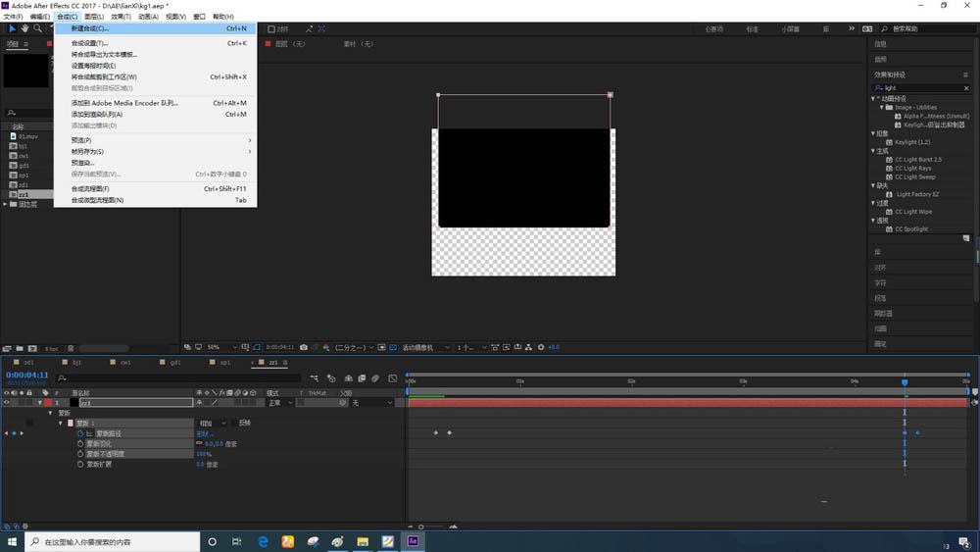Enable the 反转 mask invert checkbox
980x552 pixels.
(234, 423)
